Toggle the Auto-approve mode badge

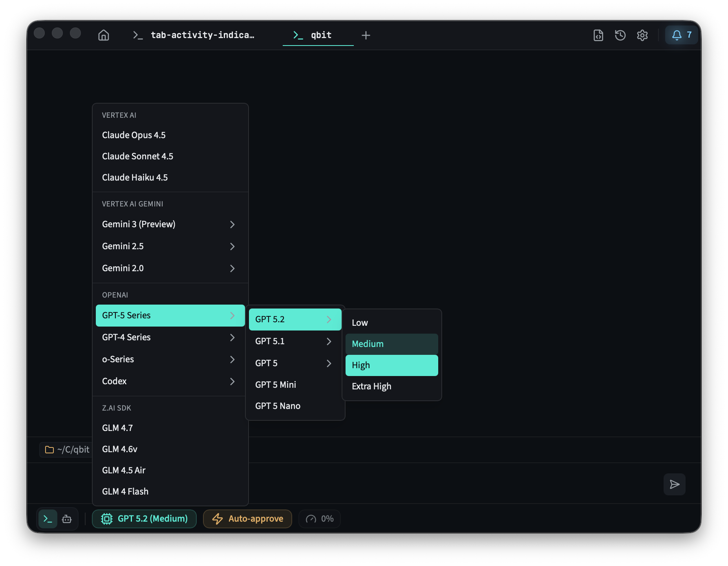click(247, 519)
